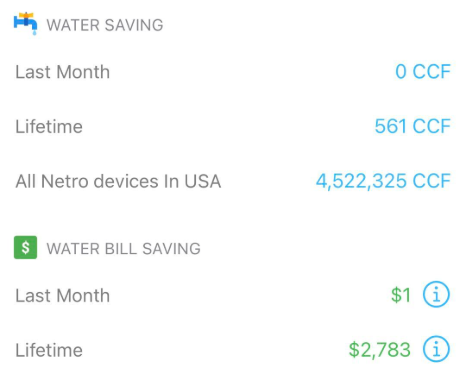The height and width of the screenshot is (386, 466).
Task: Tap All Netro devices In USA row
Action: click(233, 181)
